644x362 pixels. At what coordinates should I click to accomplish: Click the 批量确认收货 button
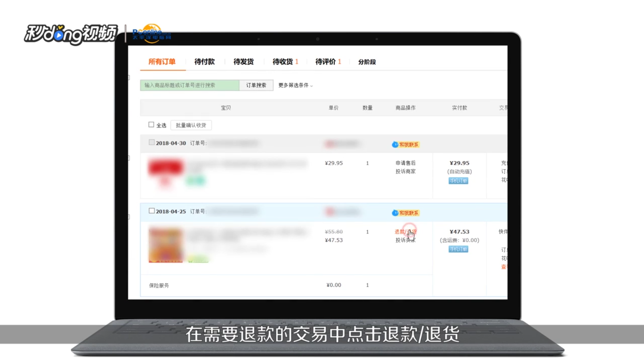tap(191, 125)
